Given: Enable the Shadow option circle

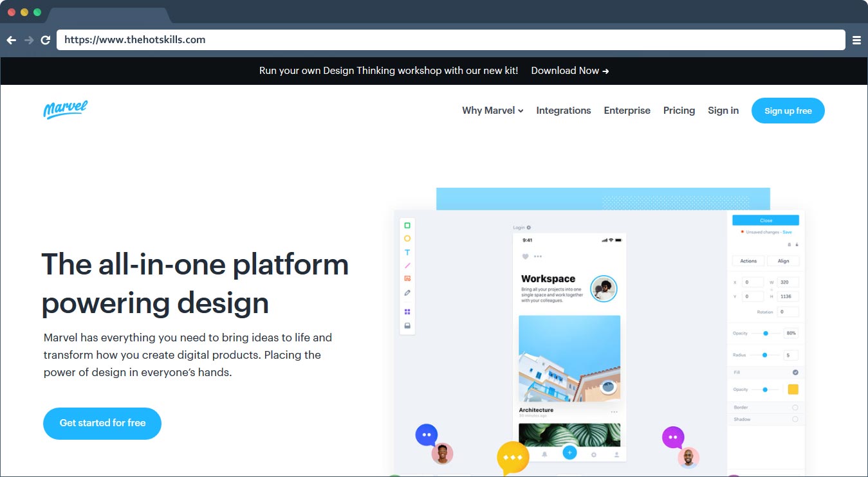Looking at the screenshot, I should tap(795, 419).
